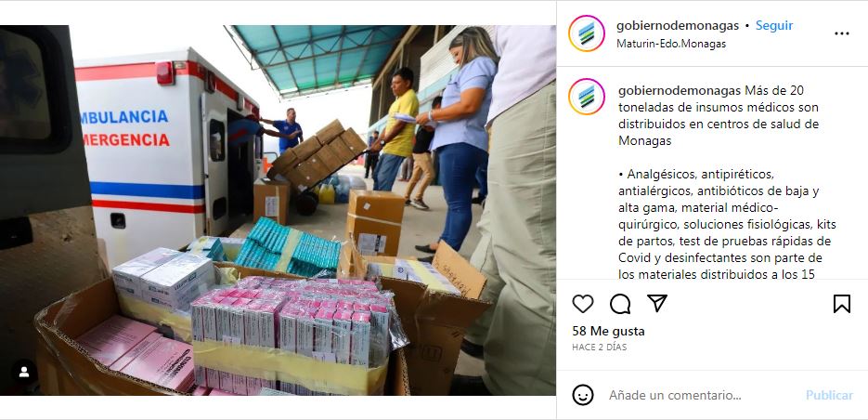Open comments via speech bubble icon
This screenshot has width=868, height=420.
(x=620, y=304)
